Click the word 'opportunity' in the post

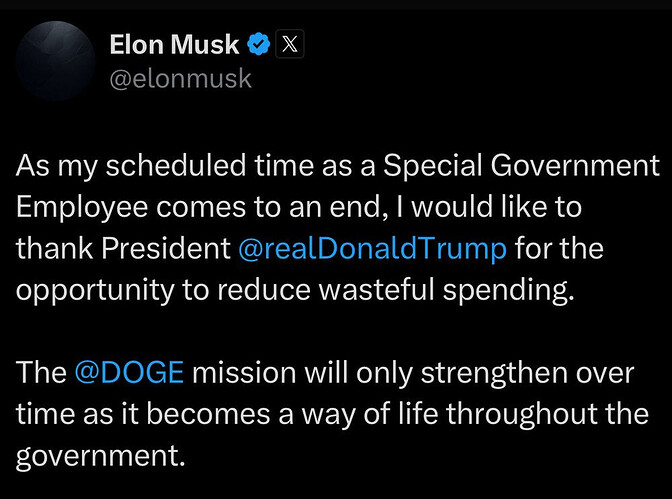point(95,290)
